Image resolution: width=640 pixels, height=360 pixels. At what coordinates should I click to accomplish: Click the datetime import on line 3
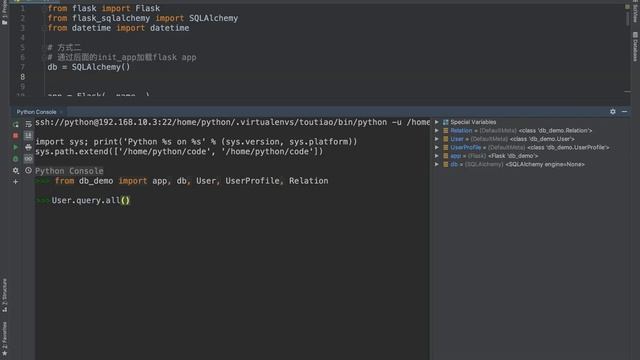[169, 28]
